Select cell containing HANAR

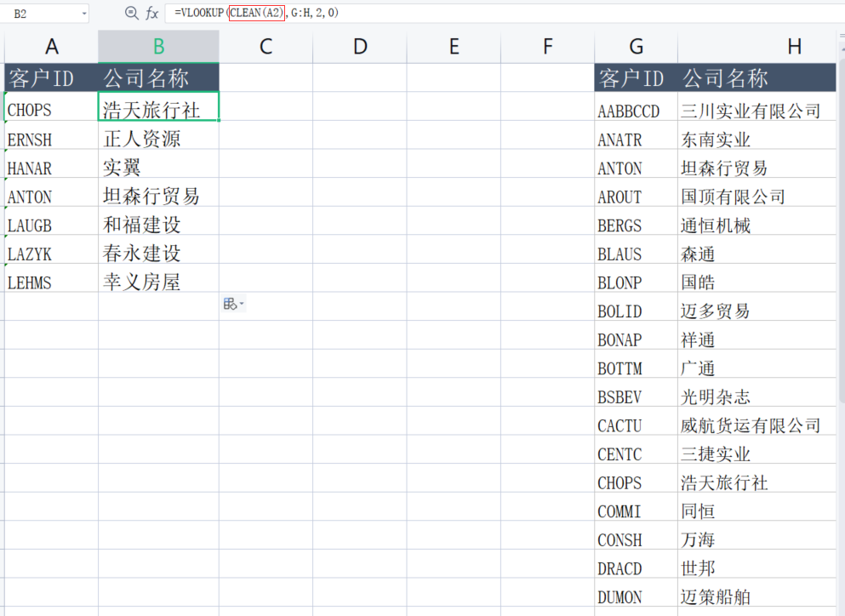point(51,163)
